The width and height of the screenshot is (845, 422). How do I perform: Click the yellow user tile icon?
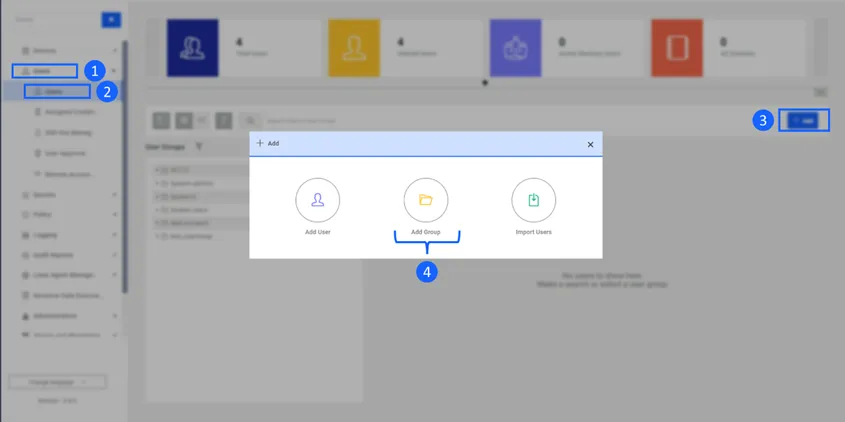tap(354, 48)
